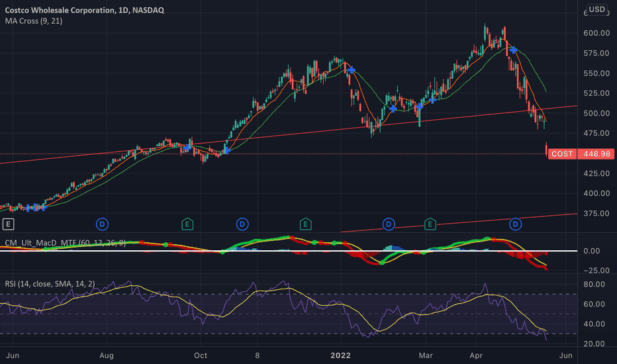Open the earnings marker in December before 2022
Screen dimensions: 617x364
tap(305, 224)
